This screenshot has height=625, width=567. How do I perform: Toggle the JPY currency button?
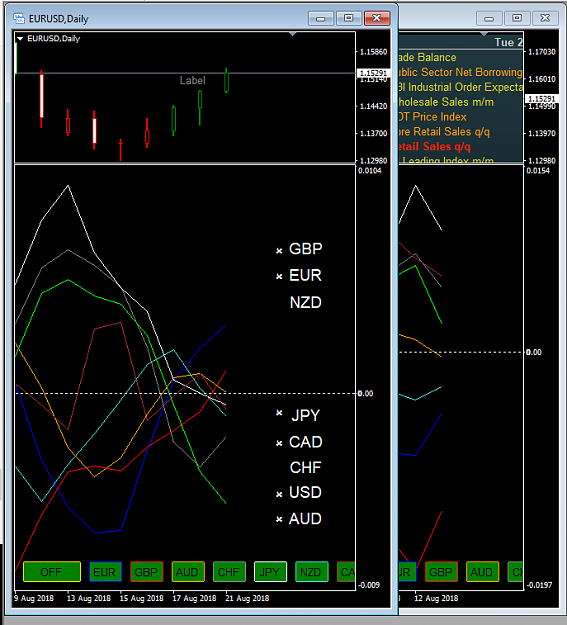pyautogui.click(x=270, y=572)
